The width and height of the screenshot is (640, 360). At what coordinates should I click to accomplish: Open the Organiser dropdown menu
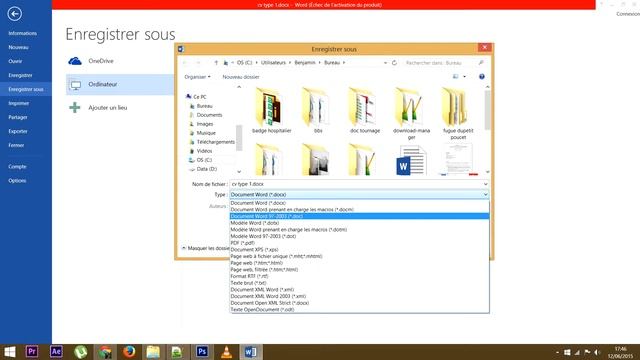tap(197, 77)
